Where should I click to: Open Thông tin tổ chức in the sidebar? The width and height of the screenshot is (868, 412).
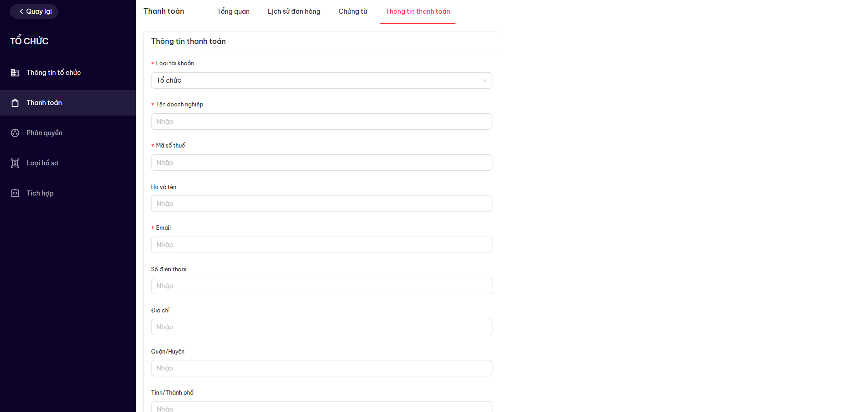coord(68,73)
